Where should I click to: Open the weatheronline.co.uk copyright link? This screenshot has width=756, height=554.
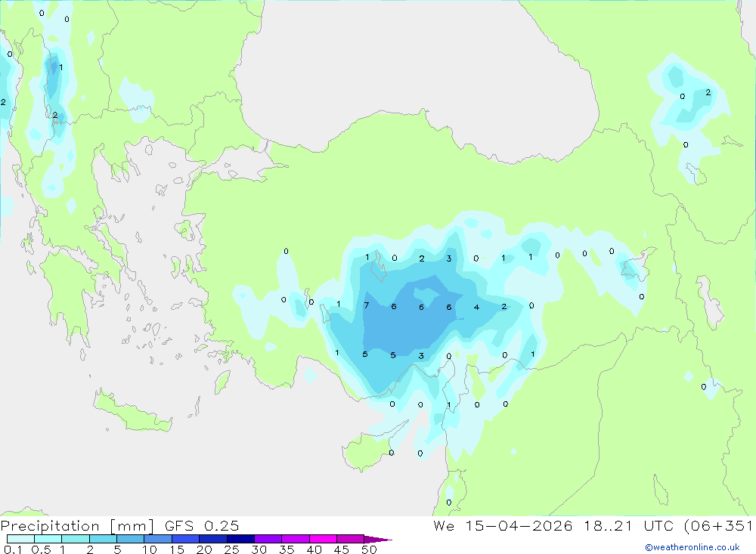(692, 547)
